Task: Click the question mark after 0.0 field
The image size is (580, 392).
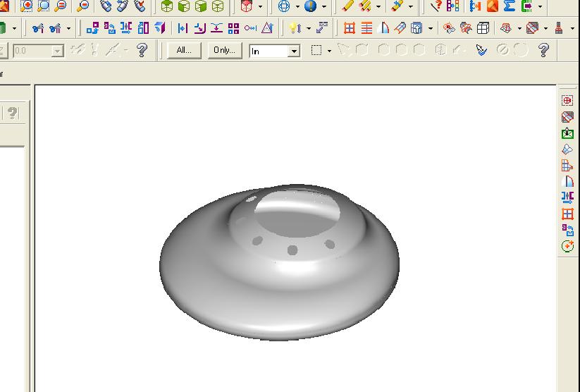Action: (x=142, y=50)
